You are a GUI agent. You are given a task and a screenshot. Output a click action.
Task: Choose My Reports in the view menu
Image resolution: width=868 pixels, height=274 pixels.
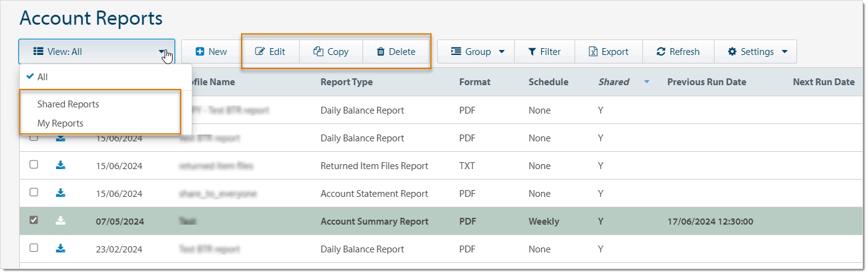click(x=60, y=123)
